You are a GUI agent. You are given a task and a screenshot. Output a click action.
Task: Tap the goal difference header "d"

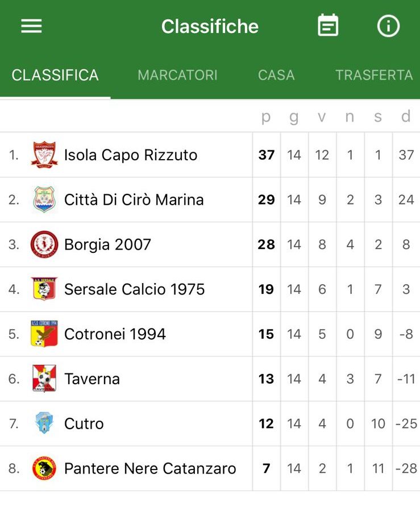point(406,117)
